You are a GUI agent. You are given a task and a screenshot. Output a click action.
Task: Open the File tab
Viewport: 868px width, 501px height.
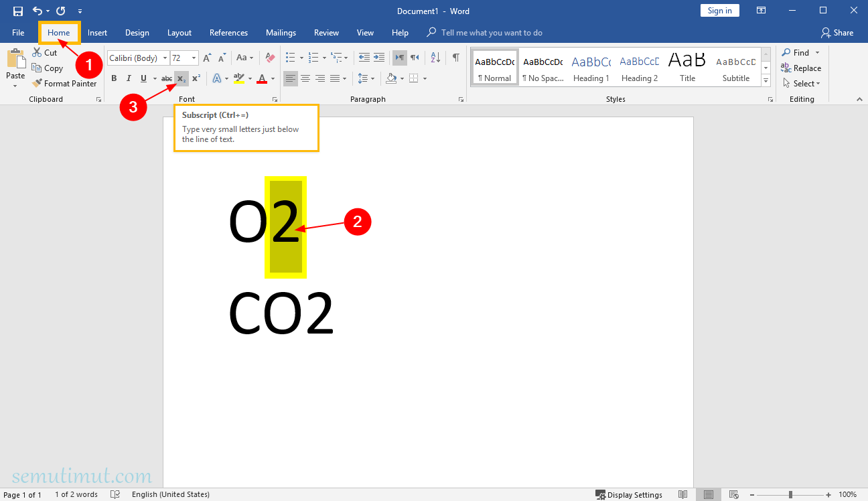pyautogui.click(x=18, y=32)
